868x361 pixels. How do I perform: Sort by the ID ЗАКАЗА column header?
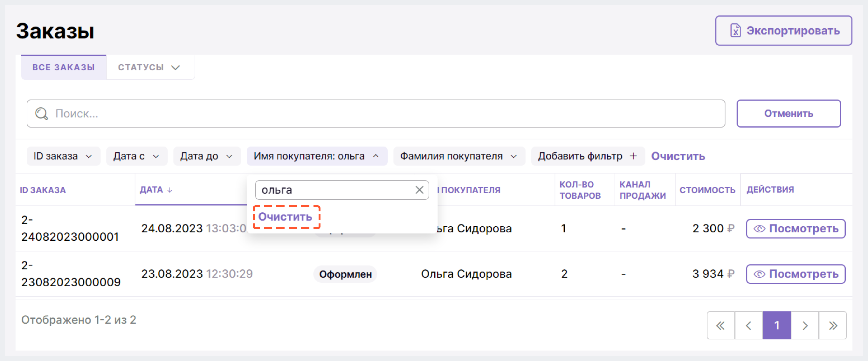(43, 190)
